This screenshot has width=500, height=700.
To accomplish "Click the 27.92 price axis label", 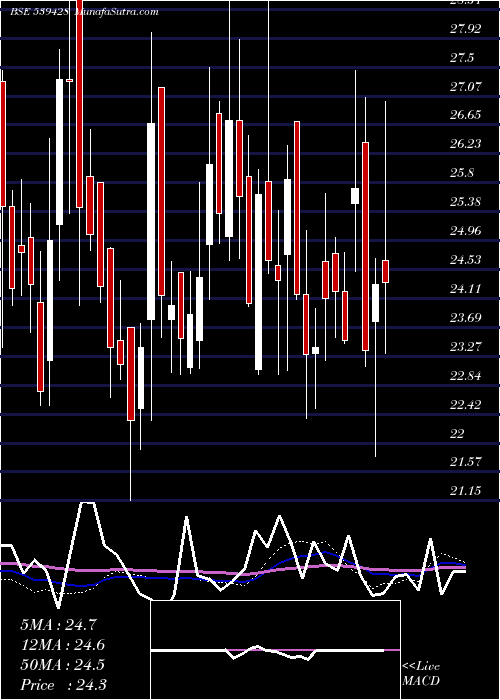I will pos(466,29).
